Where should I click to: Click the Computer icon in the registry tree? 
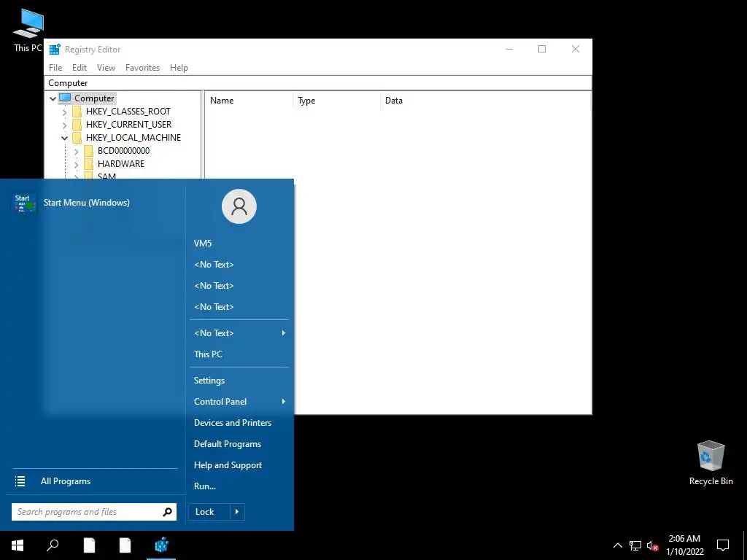coord(65,98)
